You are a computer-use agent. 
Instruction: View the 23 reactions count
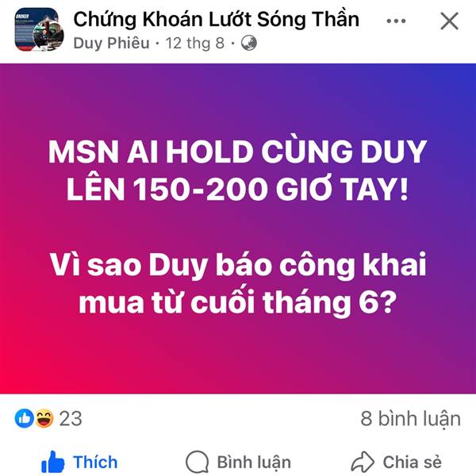[x=71, y=419]
